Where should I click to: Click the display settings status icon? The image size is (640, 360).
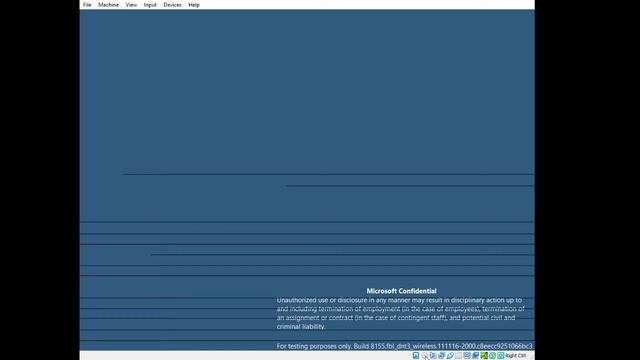pos(467,356)
